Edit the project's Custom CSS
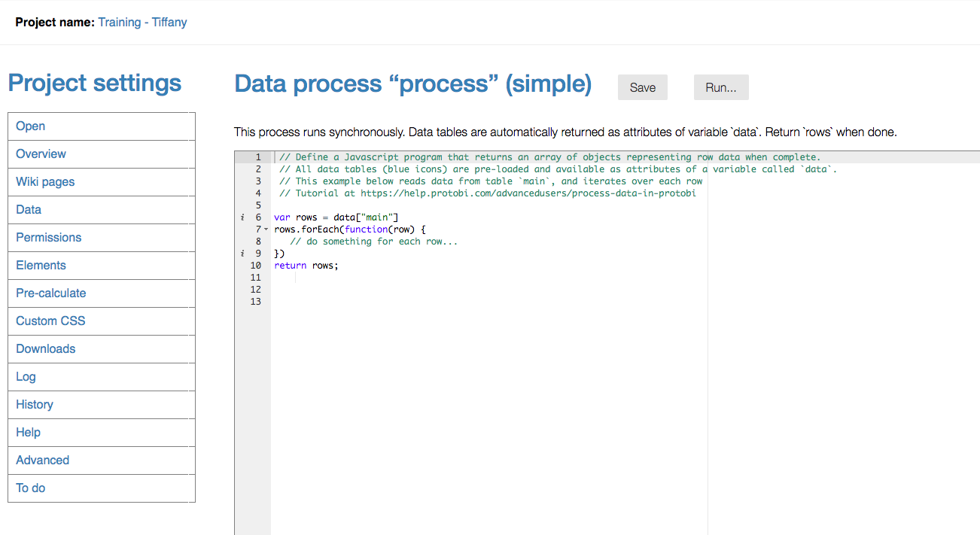This screenshot has height=535, width=980. pyautogui.click(x=50, y=321)
